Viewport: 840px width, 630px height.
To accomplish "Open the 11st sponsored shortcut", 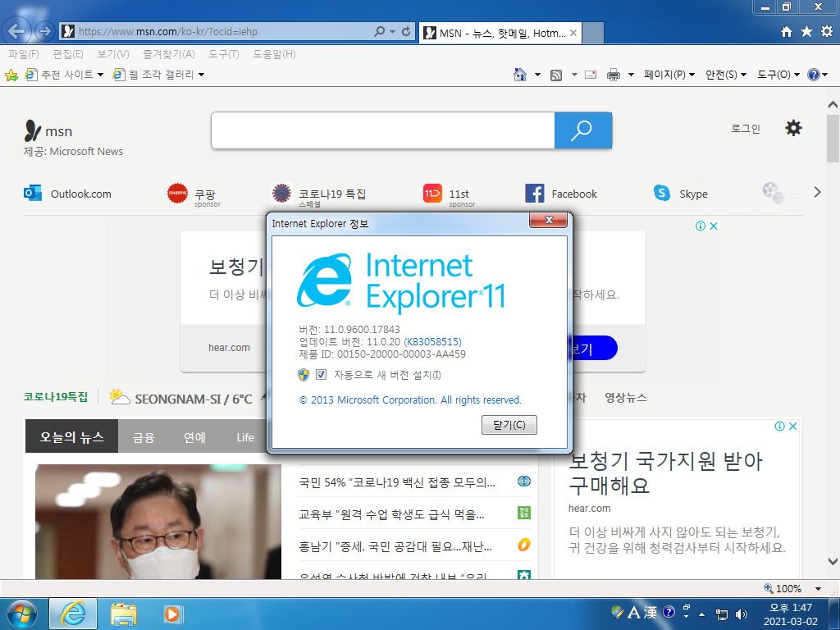I will click(449, 195).
